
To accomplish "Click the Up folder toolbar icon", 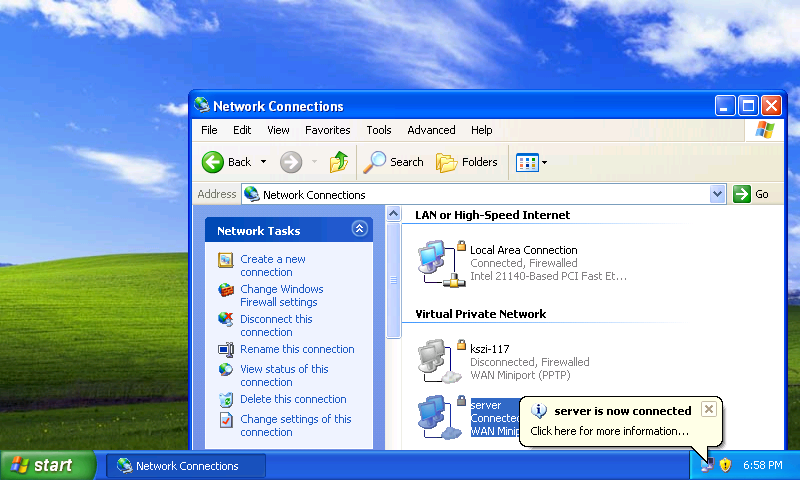I will 338,162.
